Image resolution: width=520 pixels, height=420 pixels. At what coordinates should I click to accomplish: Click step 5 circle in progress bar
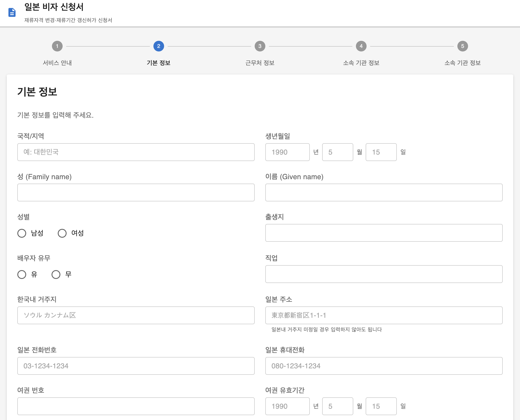(462, 46)
